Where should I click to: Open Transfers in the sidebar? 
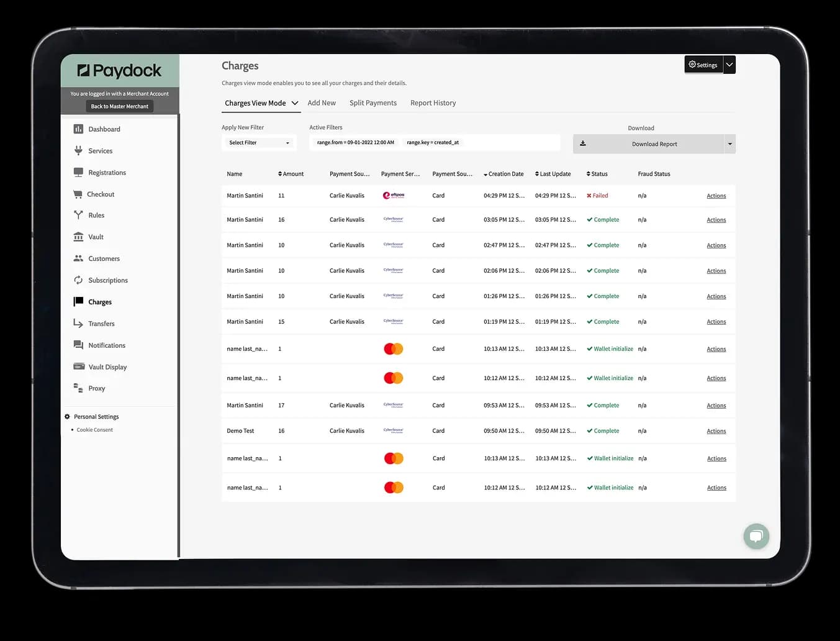[101, 324]
